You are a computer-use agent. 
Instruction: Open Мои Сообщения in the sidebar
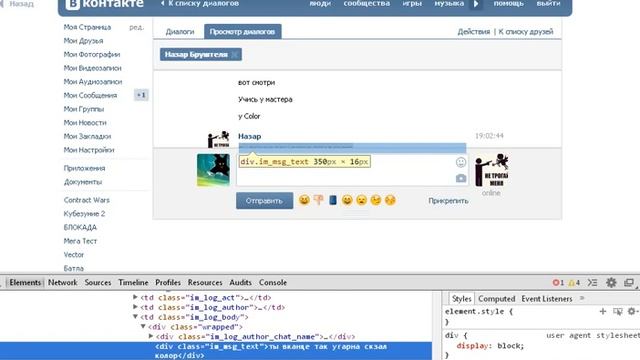click(90, 95)
